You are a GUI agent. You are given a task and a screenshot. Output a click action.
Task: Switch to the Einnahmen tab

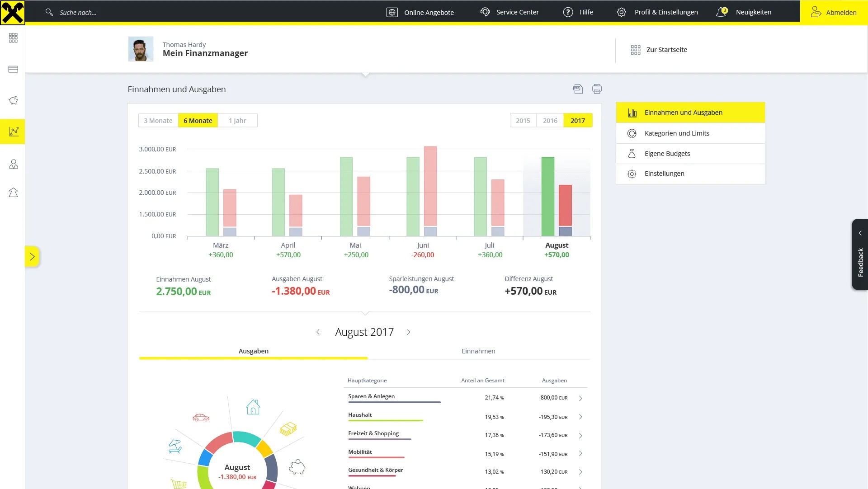click(x=478, y=351)
